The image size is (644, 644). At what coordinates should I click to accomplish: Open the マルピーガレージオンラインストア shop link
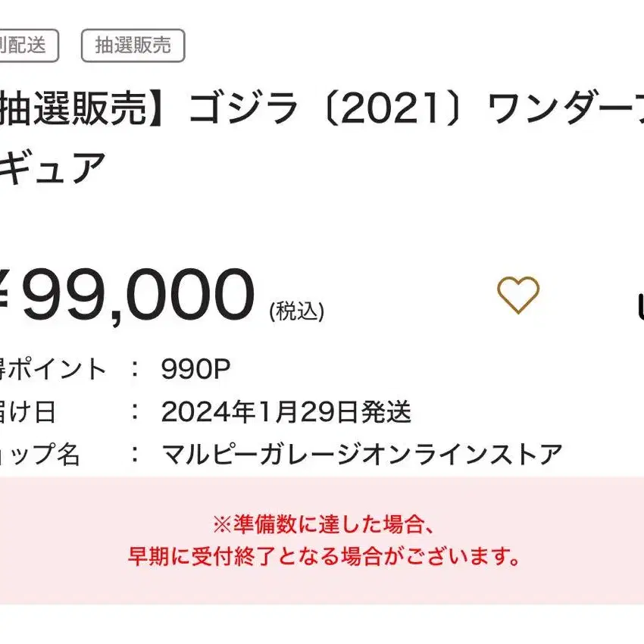362,455
